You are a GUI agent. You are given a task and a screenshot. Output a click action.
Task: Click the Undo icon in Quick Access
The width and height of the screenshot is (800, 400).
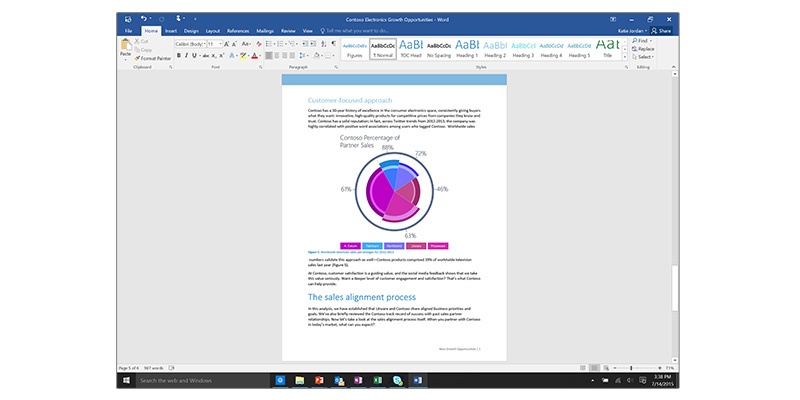point(145,18)
